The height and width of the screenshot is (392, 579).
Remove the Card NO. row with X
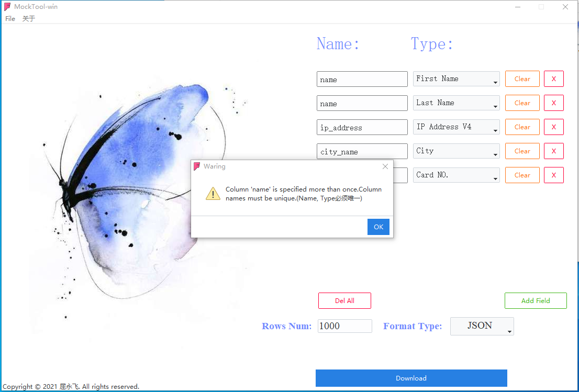[x=553, y=175]
